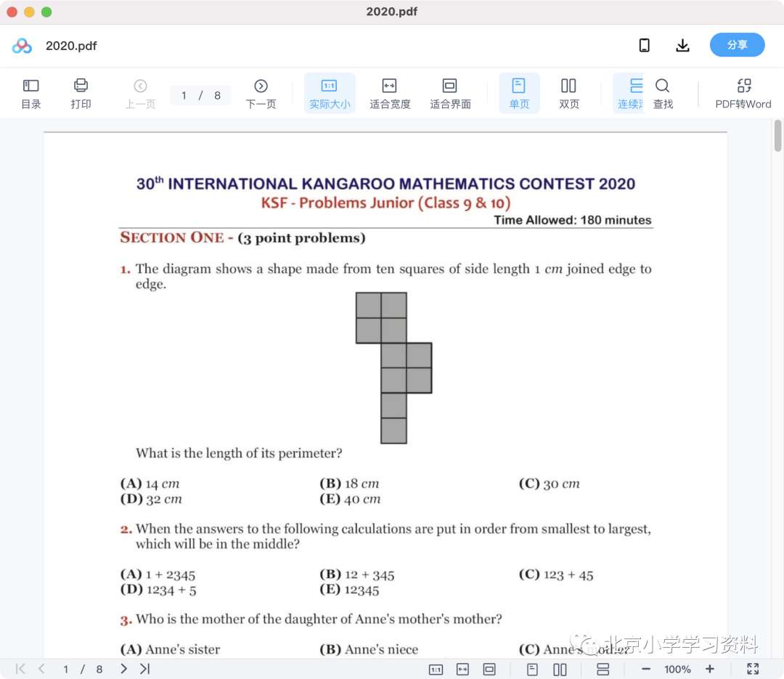The image size is (784, 679).
Task: Click double page icon in bottom bar
Action: click(560, 670)
